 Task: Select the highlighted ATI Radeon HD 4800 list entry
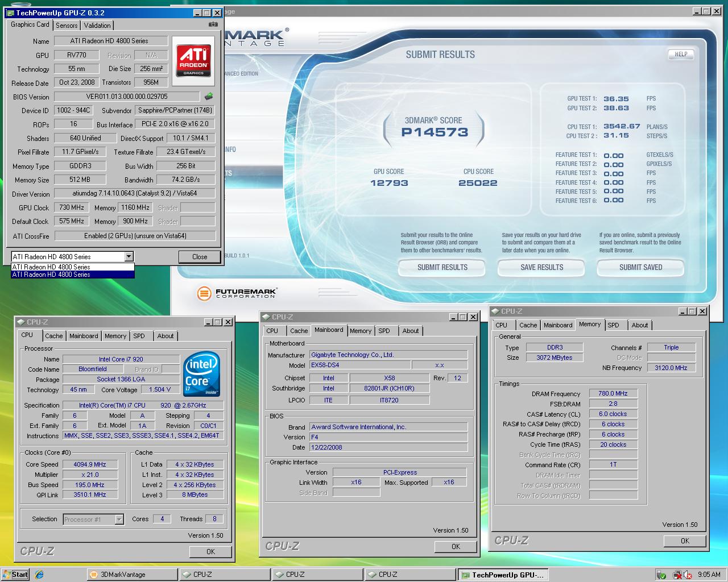tap(73, 275)
